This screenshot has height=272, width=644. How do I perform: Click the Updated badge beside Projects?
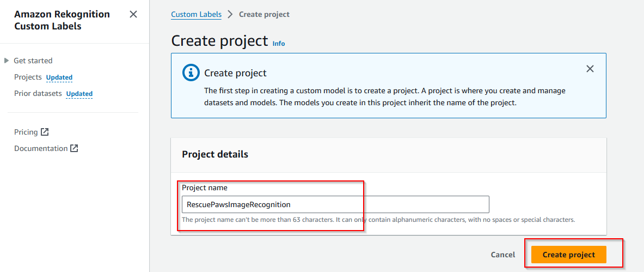pos(59,77)
